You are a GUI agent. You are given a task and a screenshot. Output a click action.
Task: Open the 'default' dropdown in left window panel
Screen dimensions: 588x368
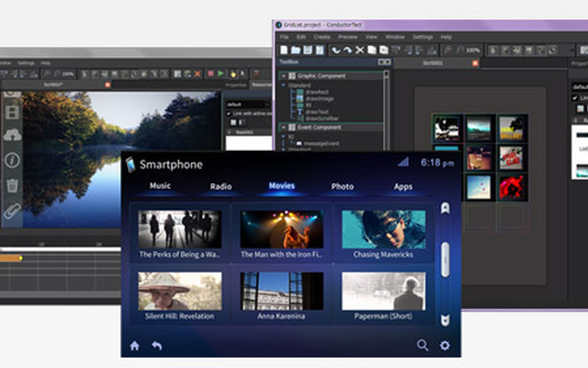tap(248, 104)
